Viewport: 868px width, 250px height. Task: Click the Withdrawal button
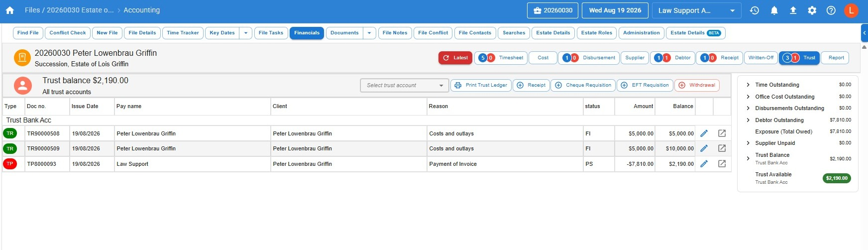[x=697, y=85]
